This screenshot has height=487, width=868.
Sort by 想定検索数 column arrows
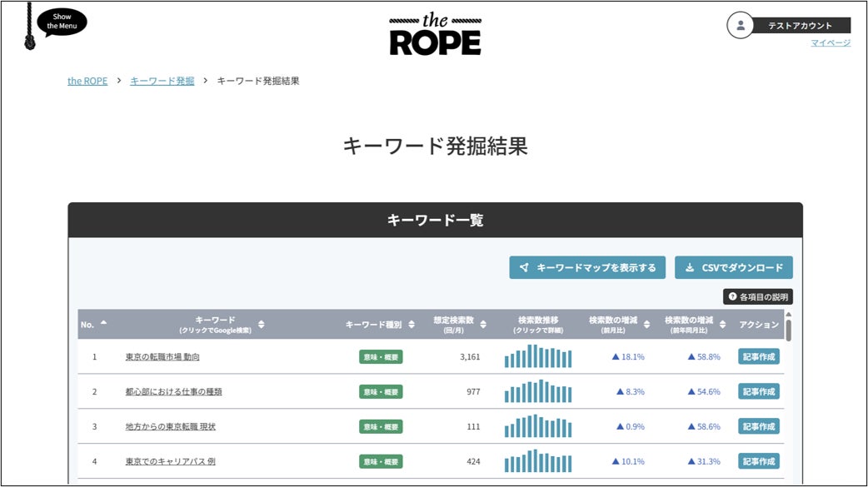point(482,325)
